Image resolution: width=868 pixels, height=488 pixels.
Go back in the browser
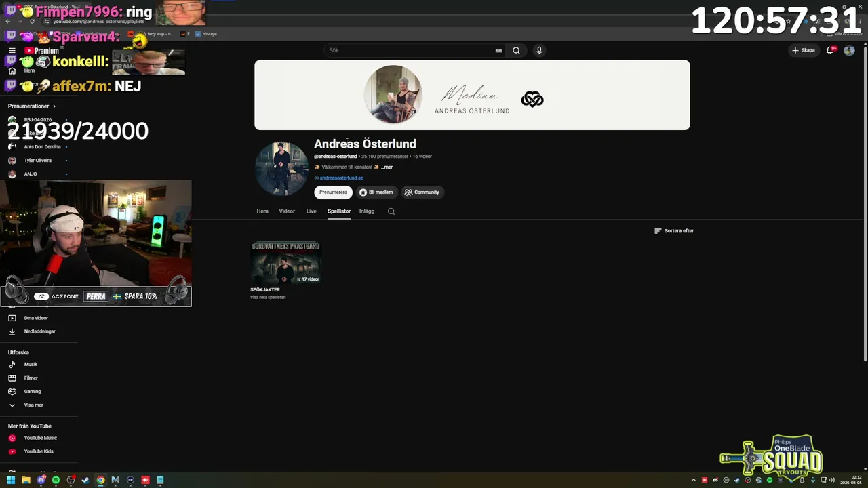click(x=8, y=21)
